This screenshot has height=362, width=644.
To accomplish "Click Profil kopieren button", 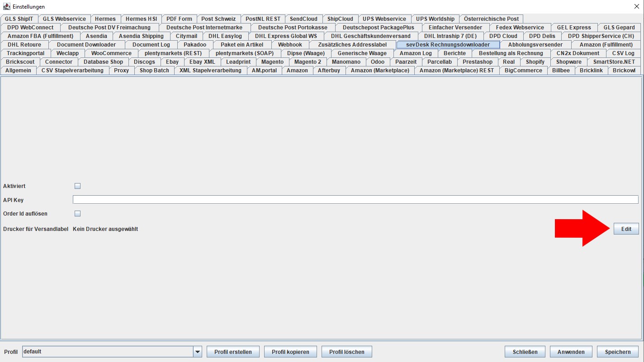I will click(x=290, y=352).
